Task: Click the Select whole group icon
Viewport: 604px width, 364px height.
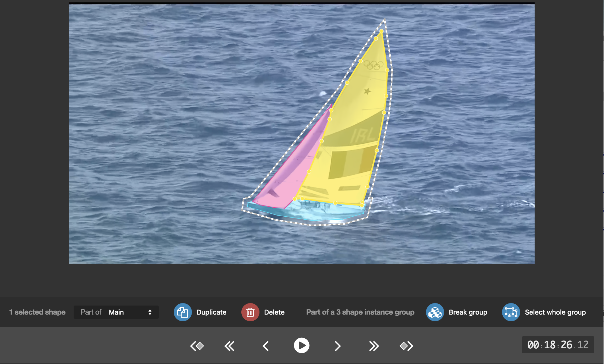Action: (511, 312)
